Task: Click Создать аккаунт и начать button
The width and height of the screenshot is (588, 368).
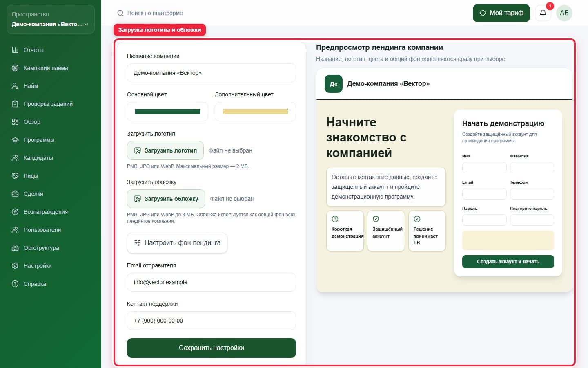Action: pyautogui.click(x=508, y=262)
